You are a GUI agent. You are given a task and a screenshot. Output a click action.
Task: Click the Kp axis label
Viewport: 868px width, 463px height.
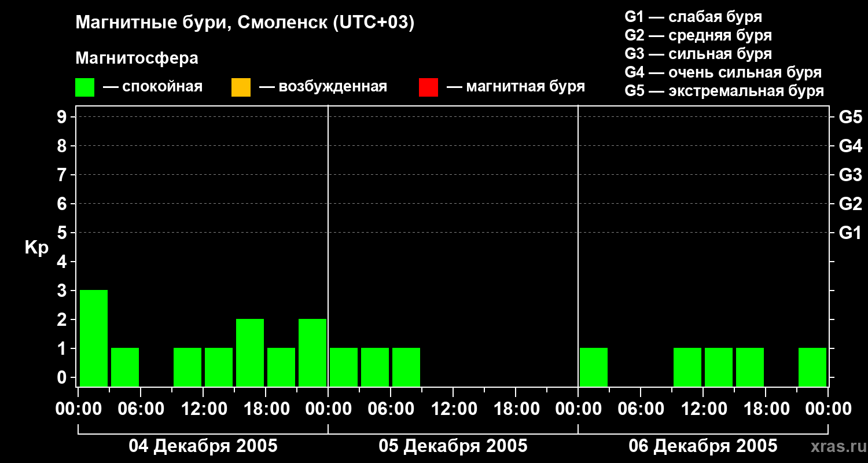tap(36, 248)
